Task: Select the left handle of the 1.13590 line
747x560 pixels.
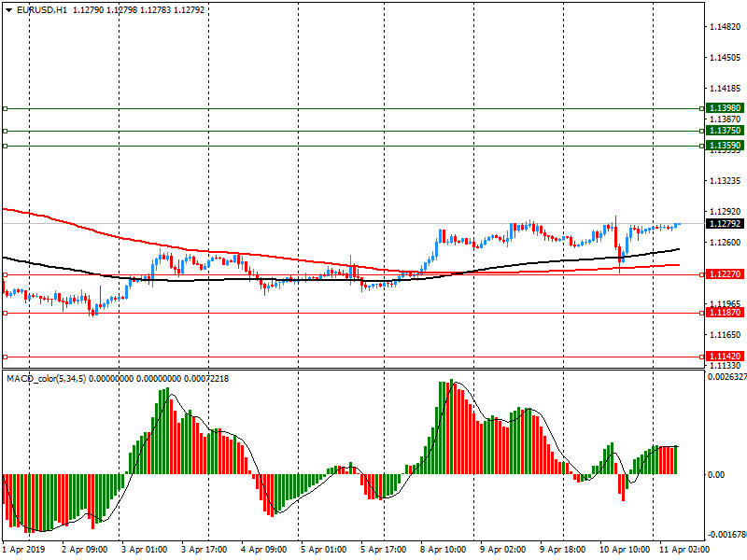Action: coord(6,146)
